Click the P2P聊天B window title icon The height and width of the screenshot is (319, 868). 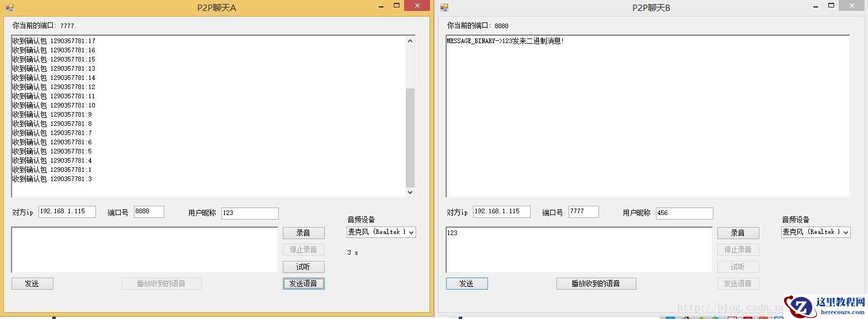444,8
